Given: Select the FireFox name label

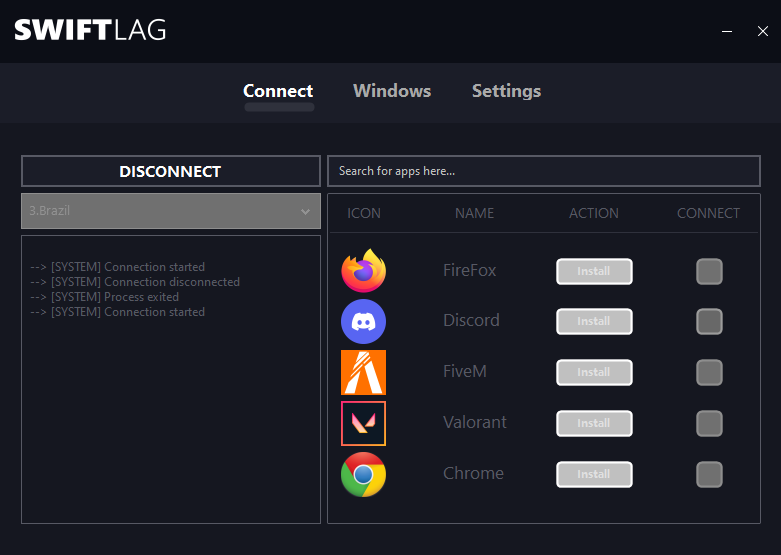Looking at the screenshot, I should 469,271.
